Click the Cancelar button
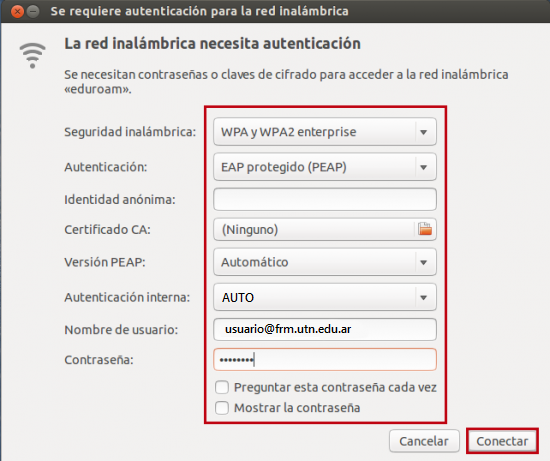This screenshot has height=461, width=550. 424,441
